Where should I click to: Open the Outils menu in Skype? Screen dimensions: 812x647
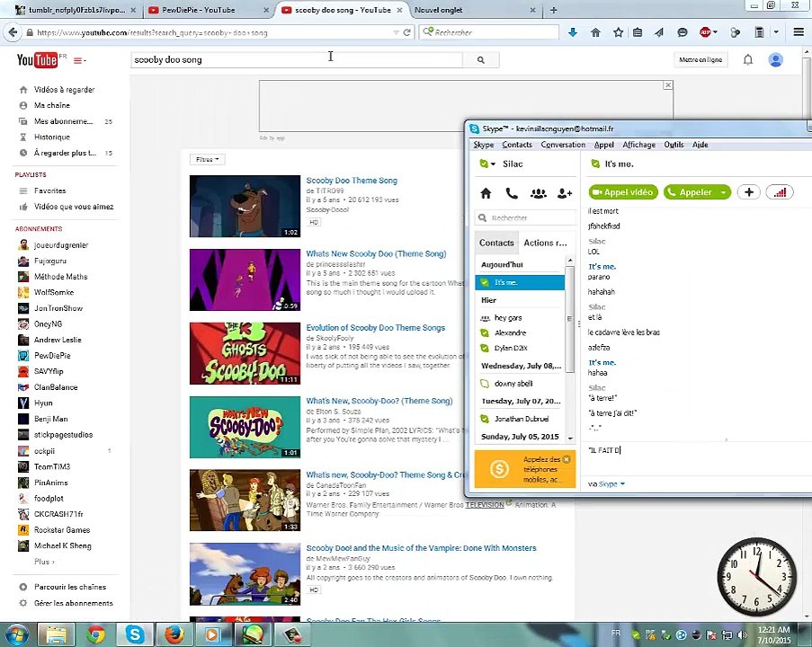[674, 145]
